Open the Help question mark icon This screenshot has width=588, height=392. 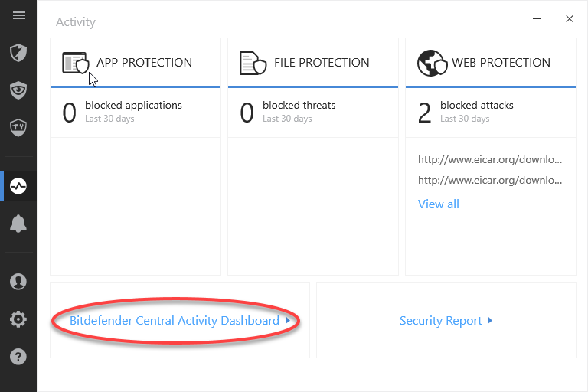tap(18, 356)
